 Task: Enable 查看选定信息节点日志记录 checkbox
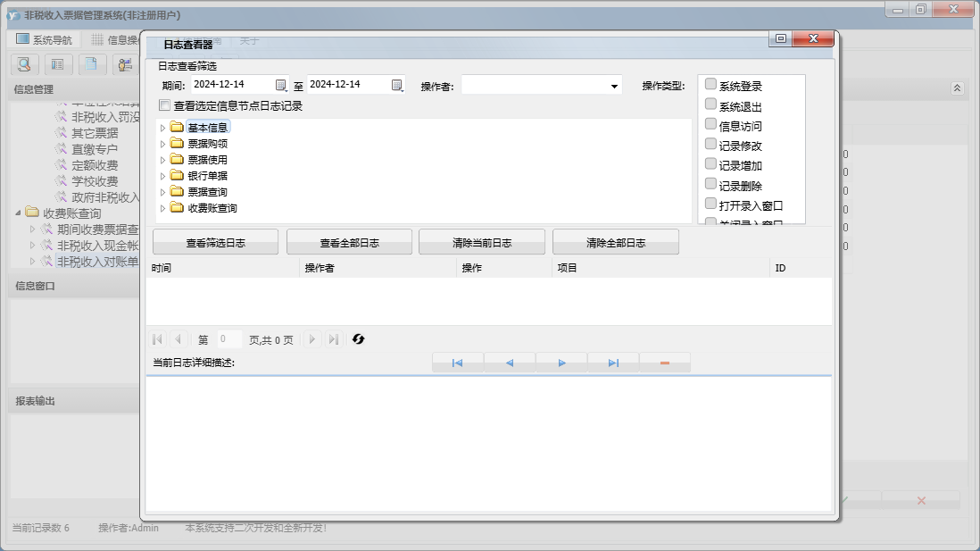(x=164, y=105)
